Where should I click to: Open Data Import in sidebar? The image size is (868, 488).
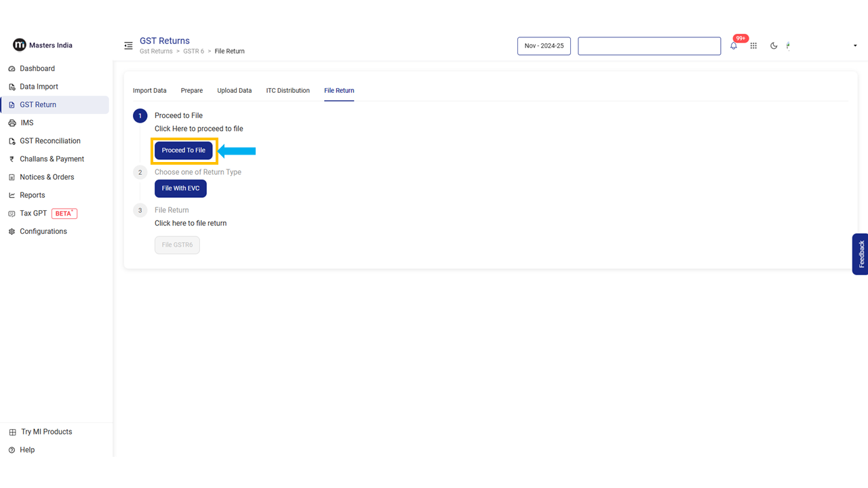(x=39, y=87)
